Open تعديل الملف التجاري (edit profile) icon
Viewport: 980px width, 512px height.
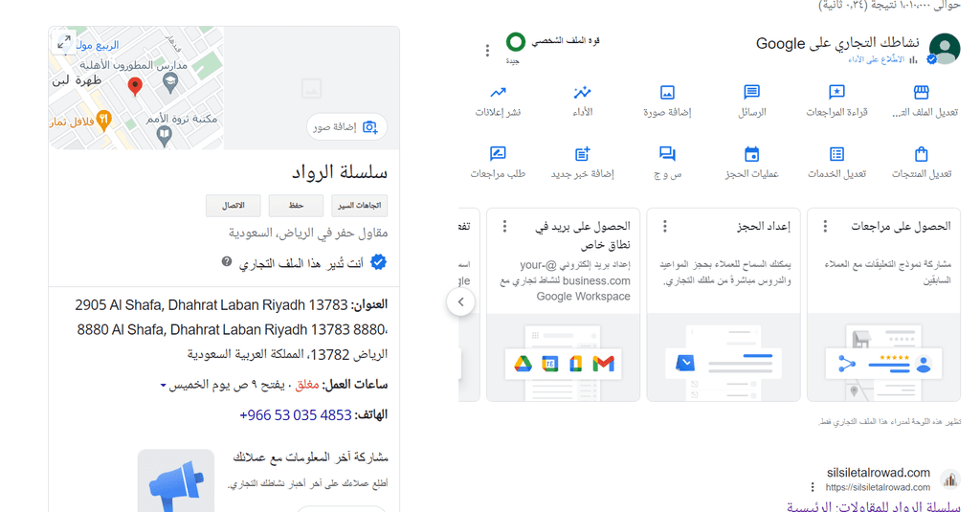[922, 93]
